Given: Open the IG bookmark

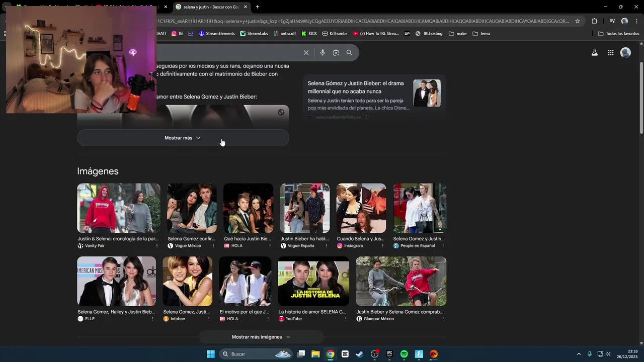Looking at the screenshot, I should [x=177, y=34].
